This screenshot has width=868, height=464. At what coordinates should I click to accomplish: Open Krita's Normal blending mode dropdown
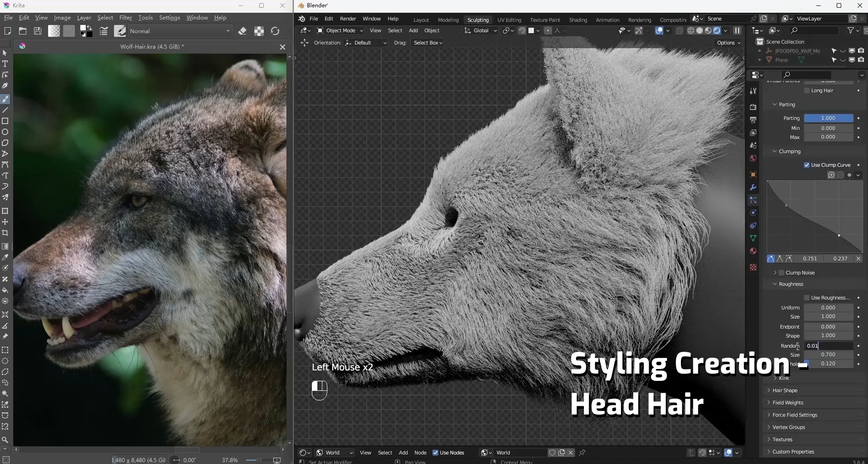click(180, 31)
